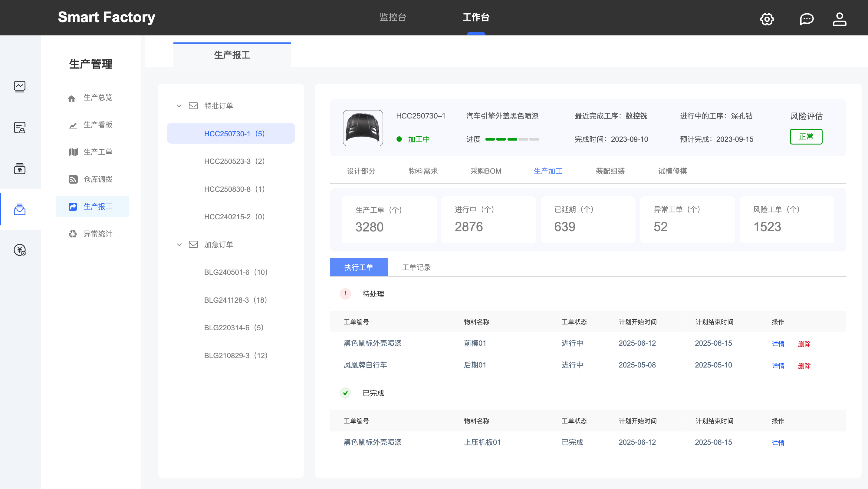The width and height of the screenshot is (868, 489).
Task: Open the 工单记录 tab
Action: [x=416, y=268]
